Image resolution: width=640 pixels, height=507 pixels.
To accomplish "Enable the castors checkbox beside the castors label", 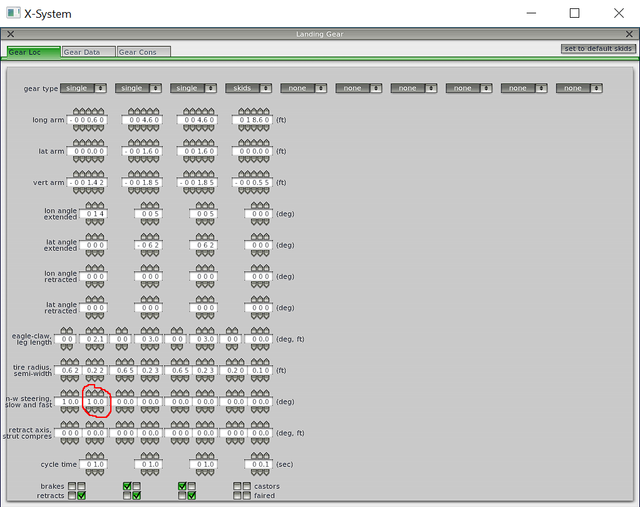I will tap(247, 486).
